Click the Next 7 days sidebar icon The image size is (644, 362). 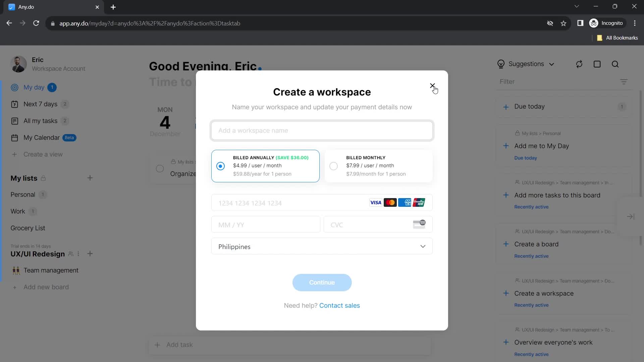(x=14, y=104)
